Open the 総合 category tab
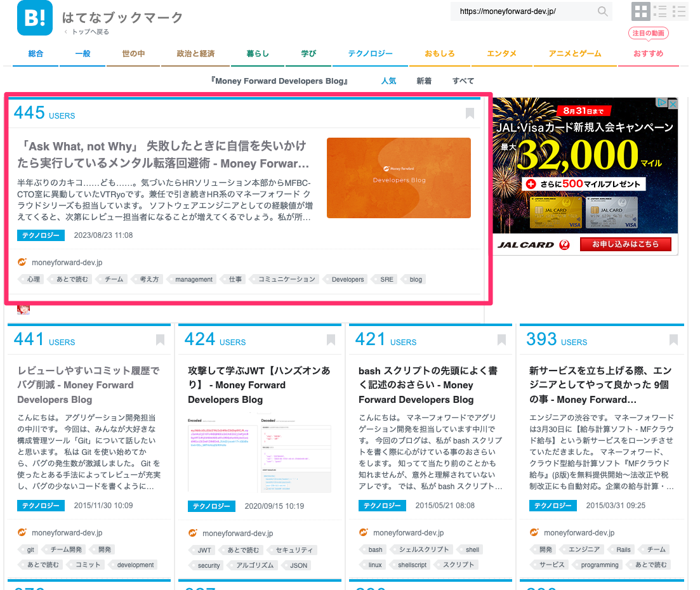The width and height of the screenshot is (700, 590). [x=36, y=53]
